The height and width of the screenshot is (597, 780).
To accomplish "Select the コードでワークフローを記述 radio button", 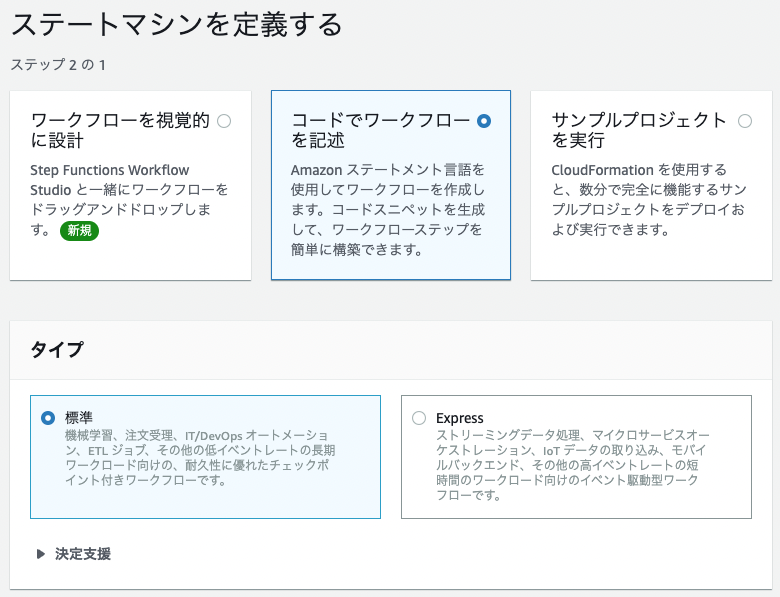I will (x=484, y=121).
